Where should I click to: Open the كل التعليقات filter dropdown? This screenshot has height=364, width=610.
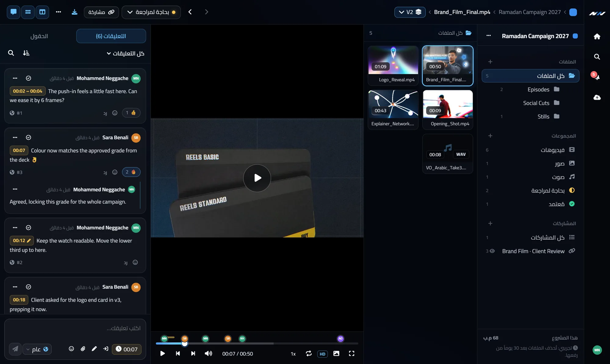tap(125, 53)
